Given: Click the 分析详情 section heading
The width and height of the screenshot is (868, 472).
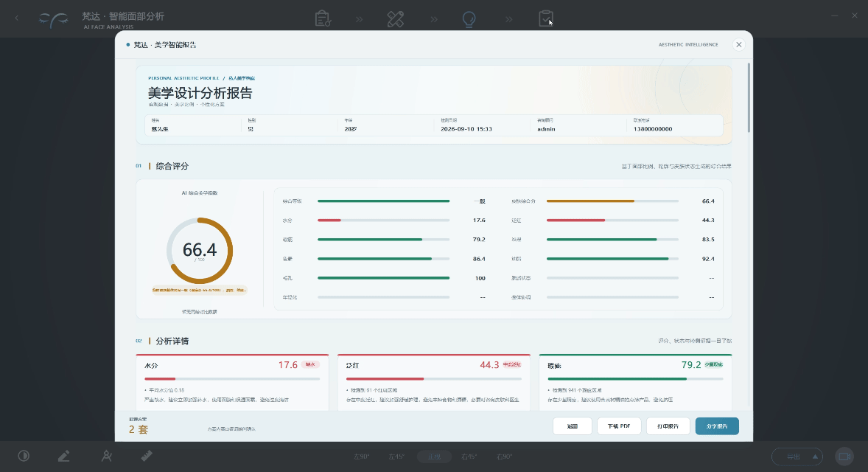Looking at the screenshot, I should point(172,341).
